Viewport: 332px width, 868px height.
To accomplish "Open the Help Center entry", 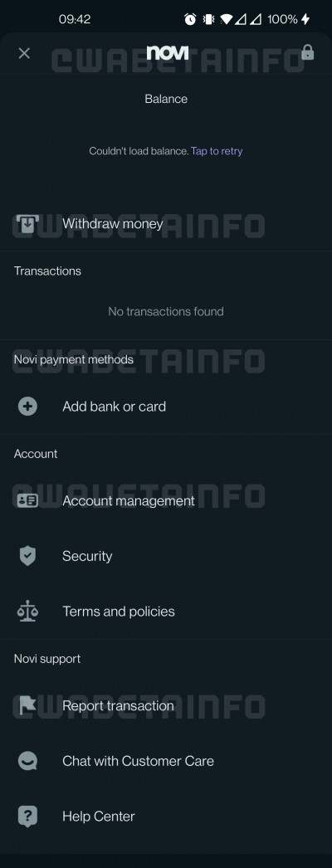I will tap(166, 816).
